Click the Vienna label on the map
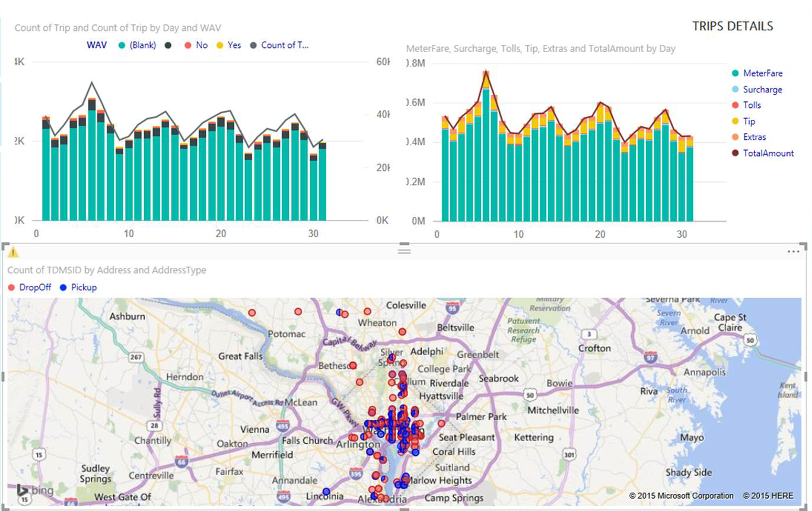Screen dimensions: 812x511 coord(254,429)
